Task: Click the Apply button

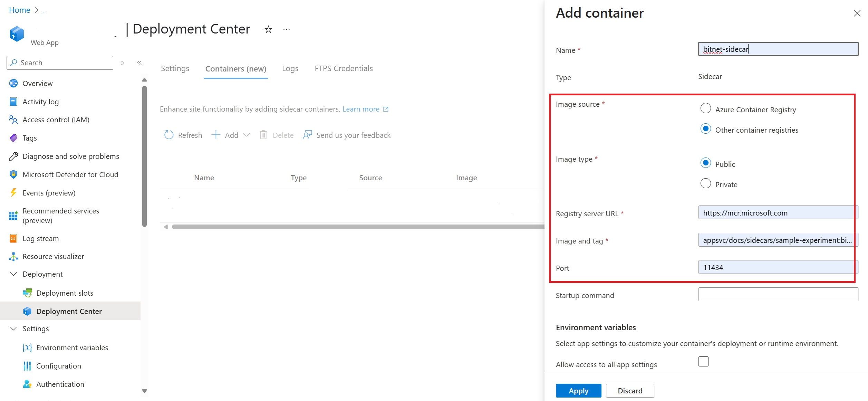Action: [x=578, y=391]
